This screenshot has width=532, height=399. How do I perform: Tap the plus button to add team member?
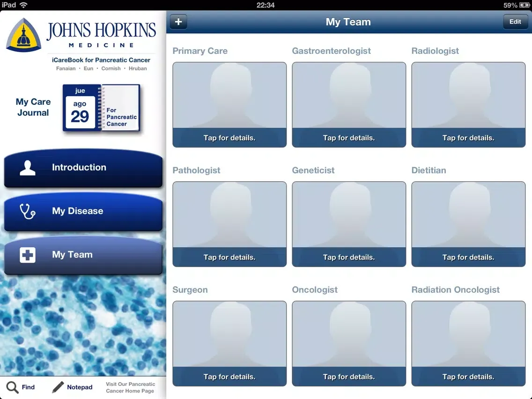[178, 22]
